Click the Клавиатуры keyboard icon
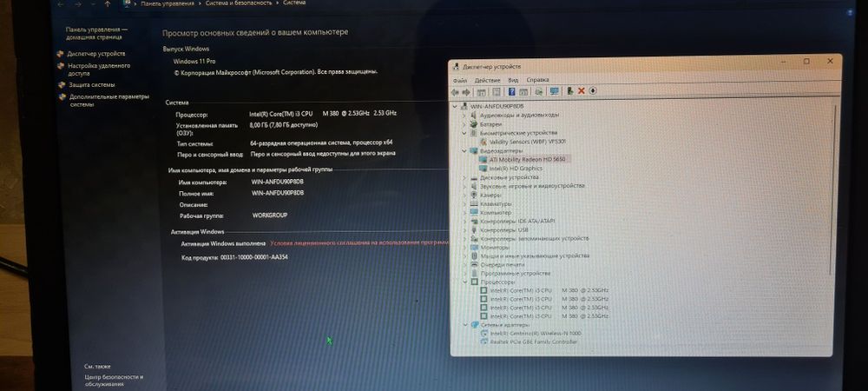Screen dimensions: 868x391 [474, 204]
